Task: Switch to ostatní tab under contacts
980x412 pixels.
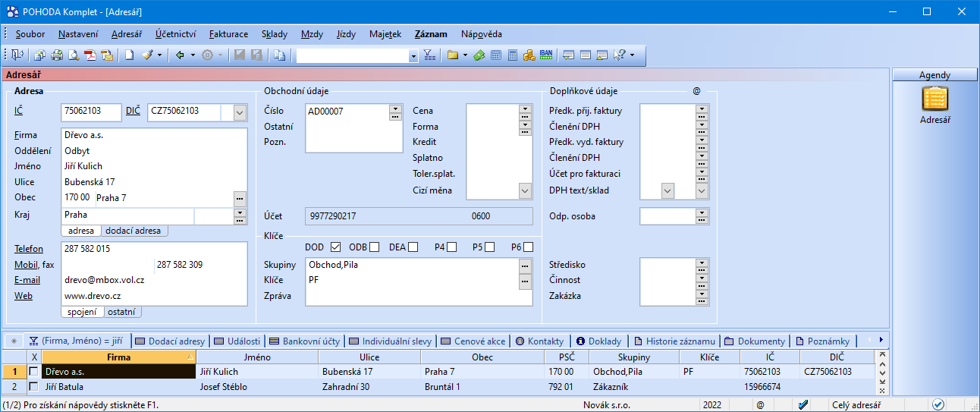Action: point(121,312)
